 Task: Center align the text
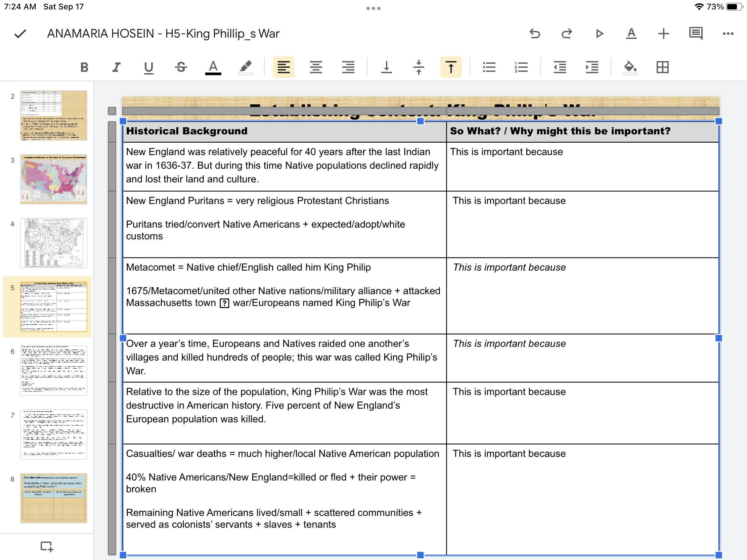point(316,67)
